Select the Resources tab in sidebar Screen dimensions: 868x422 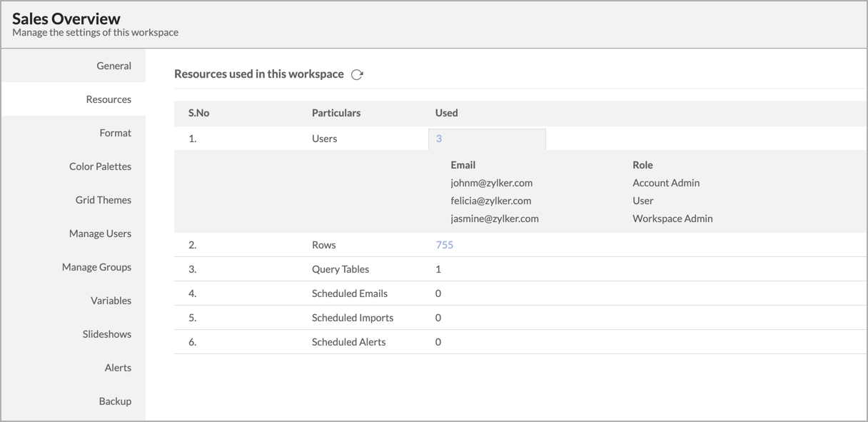pyautogui.click(x=108, y=99)
